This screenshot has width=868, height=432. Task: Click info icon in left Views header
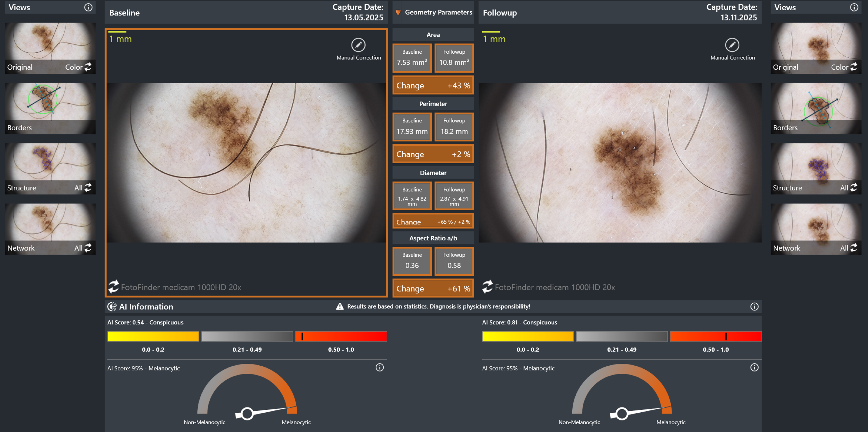88,7
